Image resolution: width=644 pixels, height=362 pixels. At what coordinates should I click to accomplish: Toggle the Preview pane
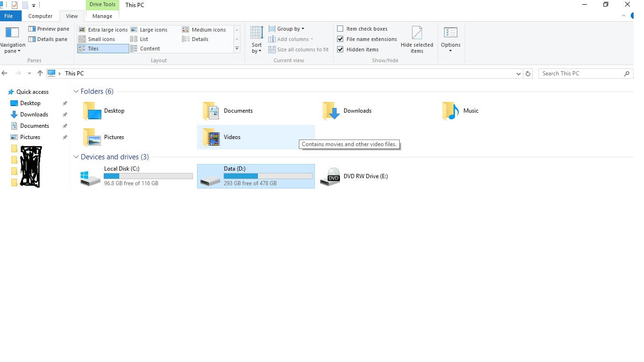49,29
